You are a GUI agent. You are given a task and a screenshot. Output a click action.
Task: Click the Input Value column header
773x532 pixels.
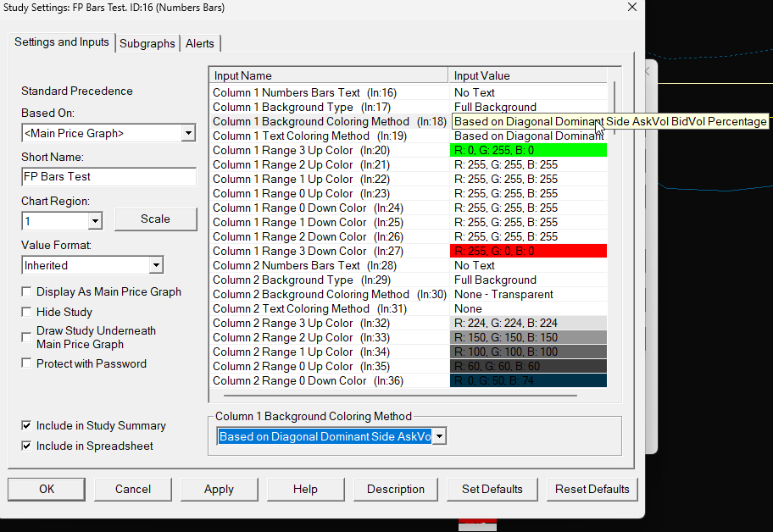click(527, 75)
